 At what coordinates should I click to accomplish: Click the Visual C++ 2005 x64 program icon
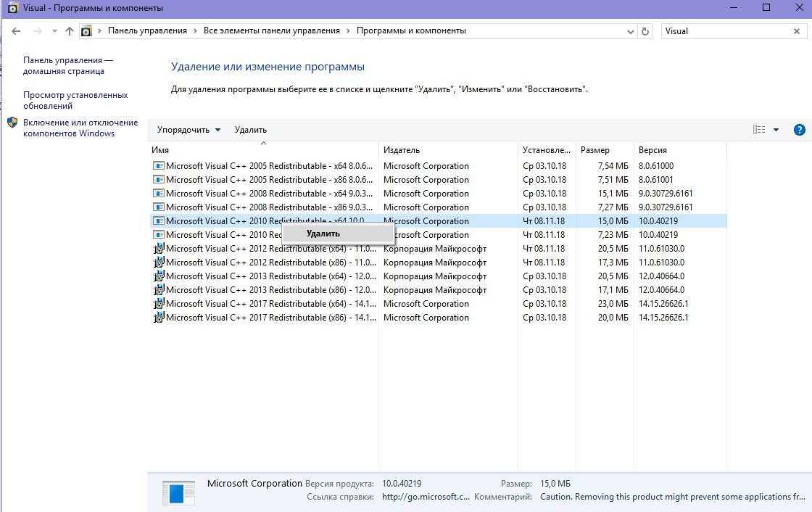158,166
